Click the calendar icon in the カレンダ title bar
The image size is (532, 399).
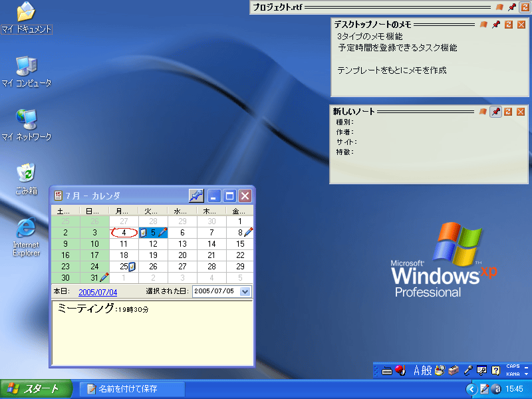(58, 196)
